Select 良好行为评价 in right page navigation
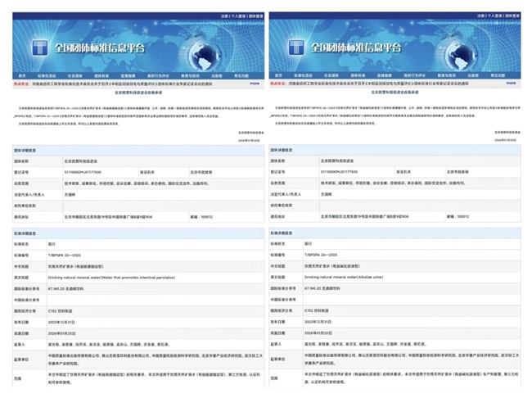Screen dimensions: 532x398 [x=415, y=75]
